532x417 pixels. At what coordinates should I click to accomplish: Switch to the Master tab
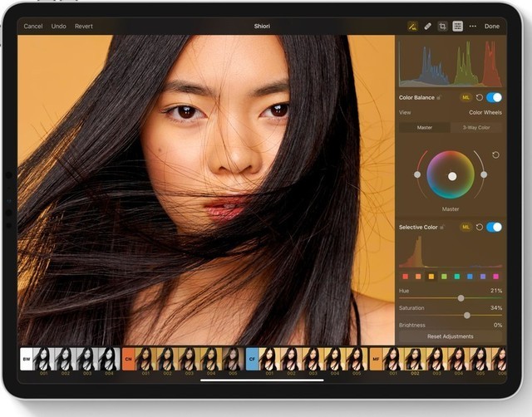(424, 127)
